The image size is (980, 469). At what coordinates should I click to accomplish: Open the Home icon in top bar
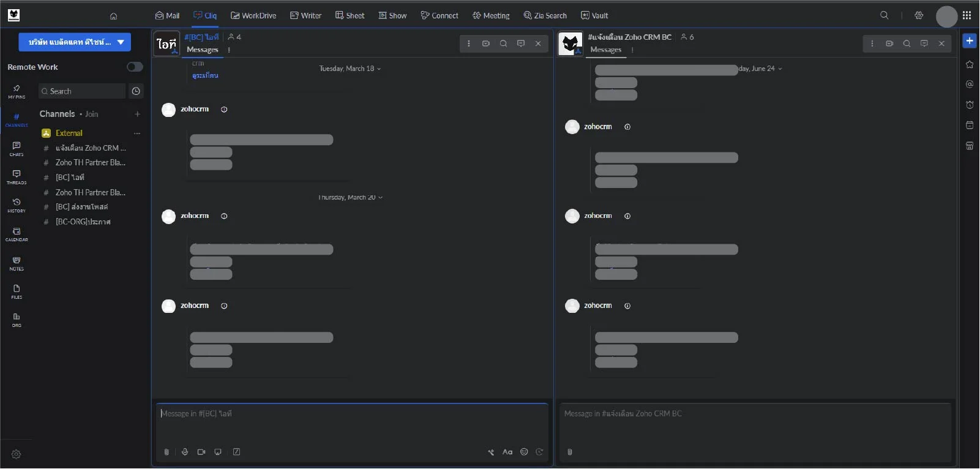point(113,16)
